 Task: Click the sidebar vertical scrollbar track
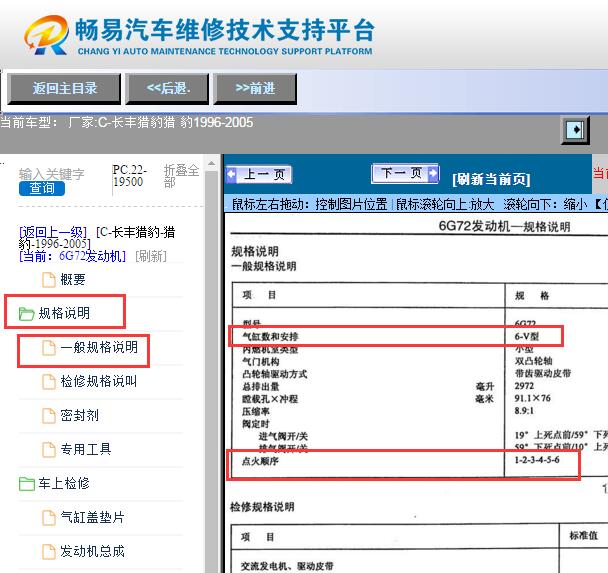click(211, 368)
